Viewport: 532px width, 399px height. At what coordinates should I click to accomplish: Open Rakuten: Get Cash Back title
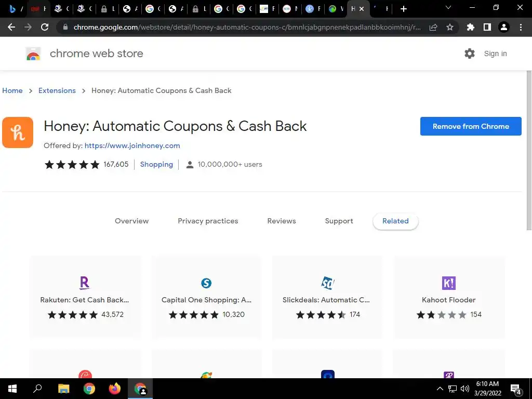[85, 300]
